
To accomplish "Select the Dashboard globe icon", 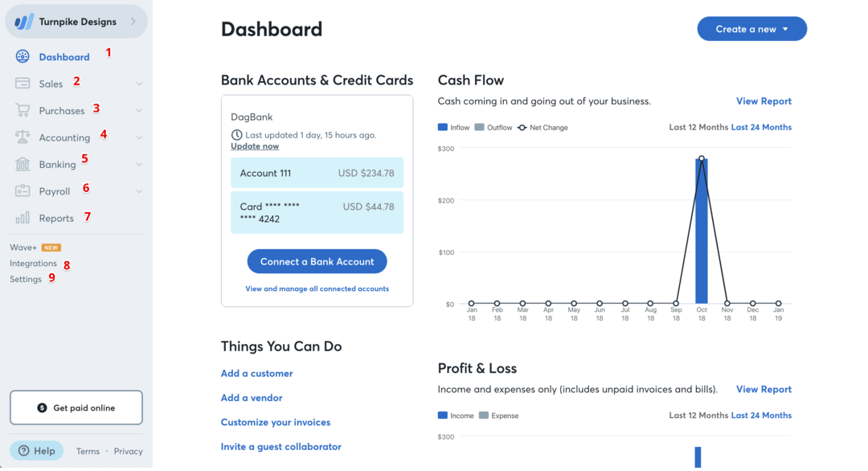I will [23, 56].
